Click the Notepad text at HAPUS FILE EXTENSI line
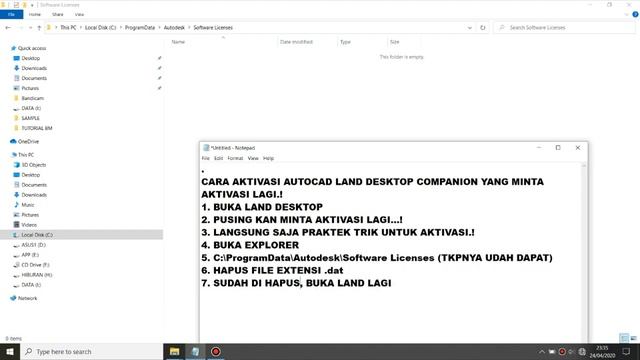This screenshot has width=640, height=360. (272, 271)
